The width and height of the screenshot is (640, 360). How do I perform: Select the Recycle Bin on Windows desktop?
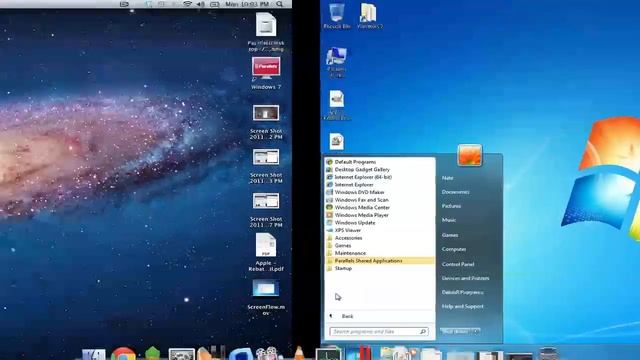[337, 16]
